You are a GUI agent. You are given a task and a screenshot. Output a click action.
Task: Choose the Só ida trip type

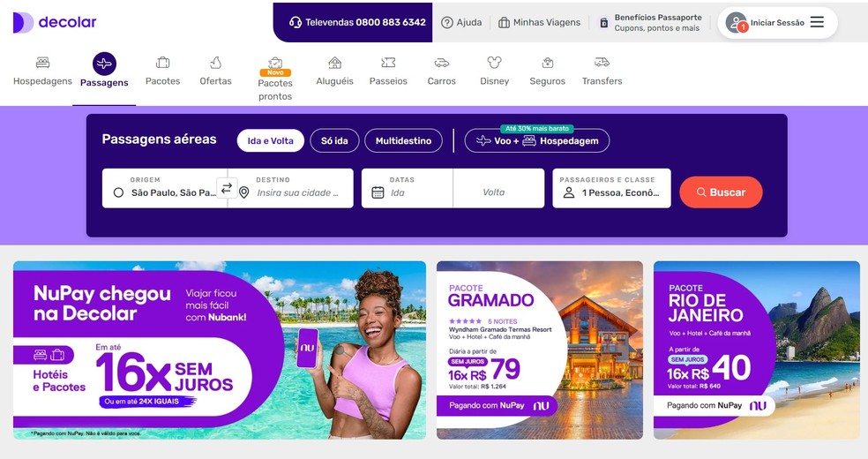pos(334,140)
